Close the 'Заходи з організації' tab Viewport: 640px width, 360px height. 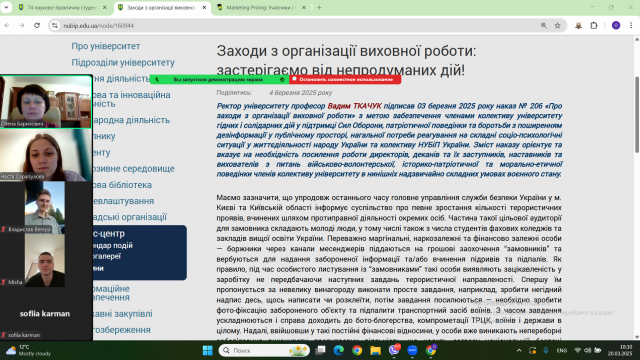(x=204, y=7)
